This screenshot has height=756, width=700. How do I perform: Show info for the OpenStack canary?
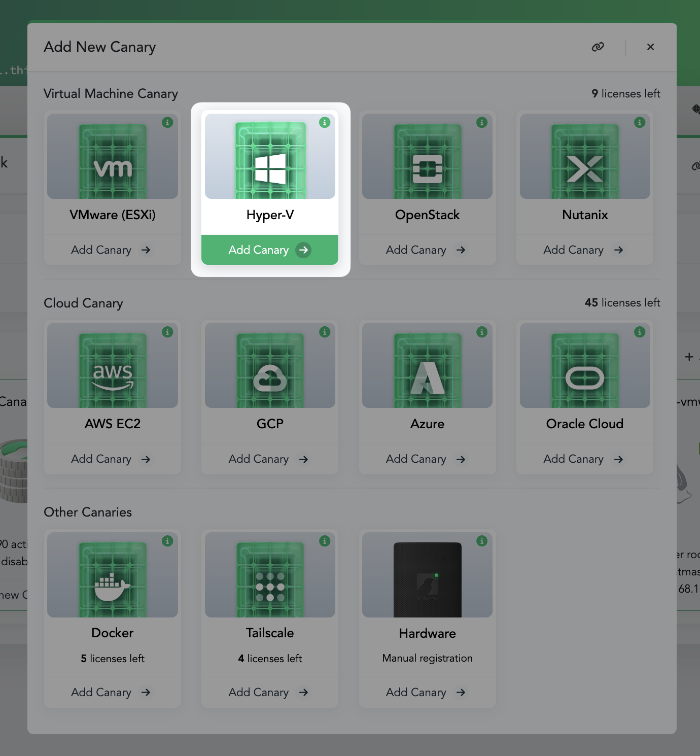pyautogui.click(x=482, y=122)
